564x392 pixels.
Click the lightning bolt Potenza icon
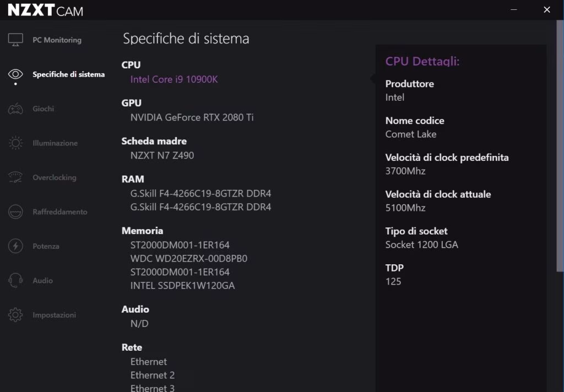pyautogui.click(x=15, y=246)
